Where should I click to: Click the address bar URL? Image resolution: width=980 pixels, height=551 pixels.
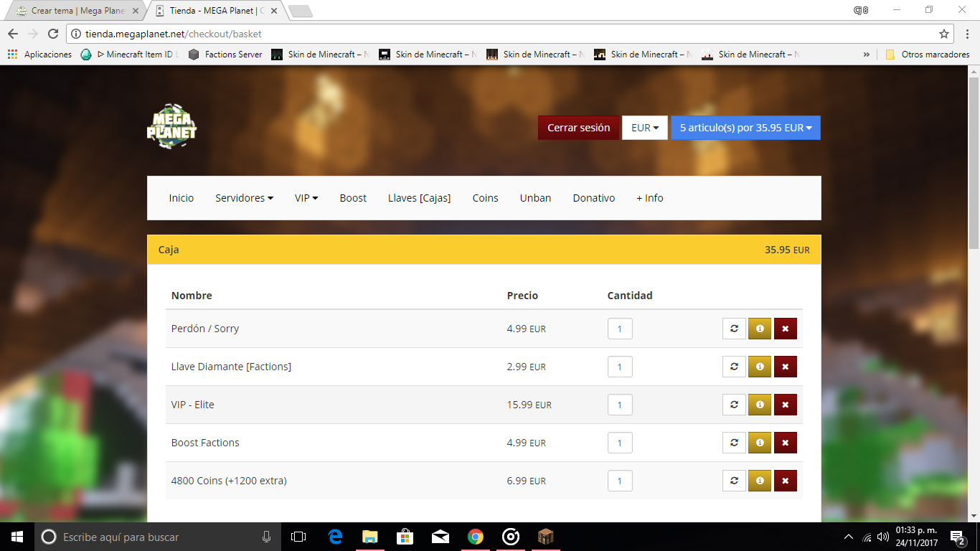[x=174, y=34]
